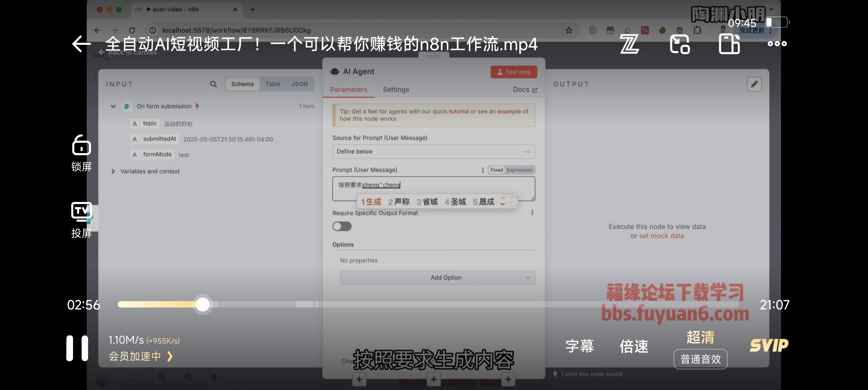Switch input view to JSON
The width and height of the screenshot is (868, 390).
[x=300, y=84]
